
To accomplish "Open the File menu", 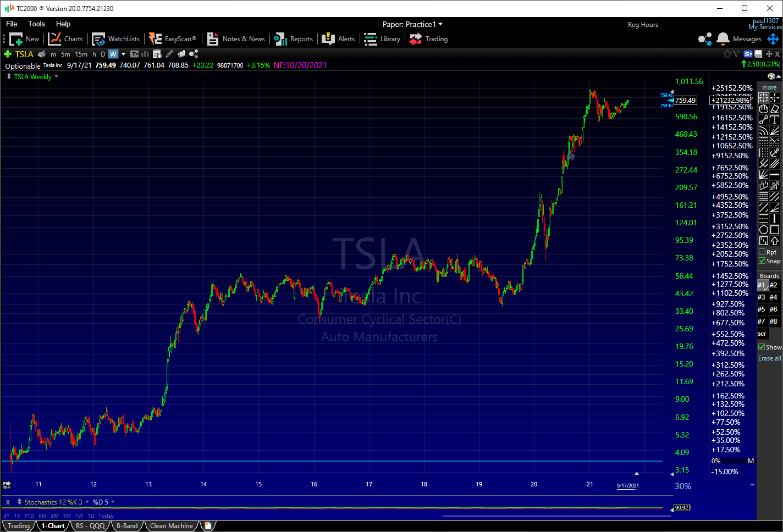I will (x=12, y=24).
